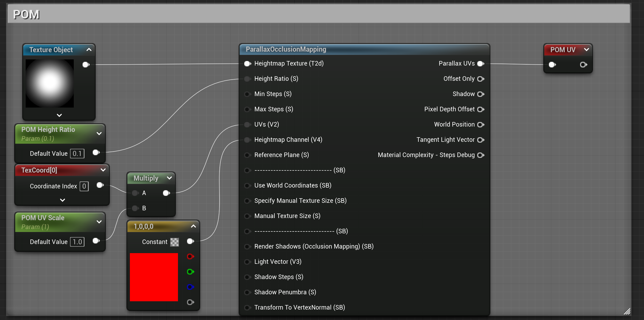The height and width of the screenshot is (320, 644).
Task: Click Heightmap Texture (T2d) input pin
Action: [x=248, y=64]
